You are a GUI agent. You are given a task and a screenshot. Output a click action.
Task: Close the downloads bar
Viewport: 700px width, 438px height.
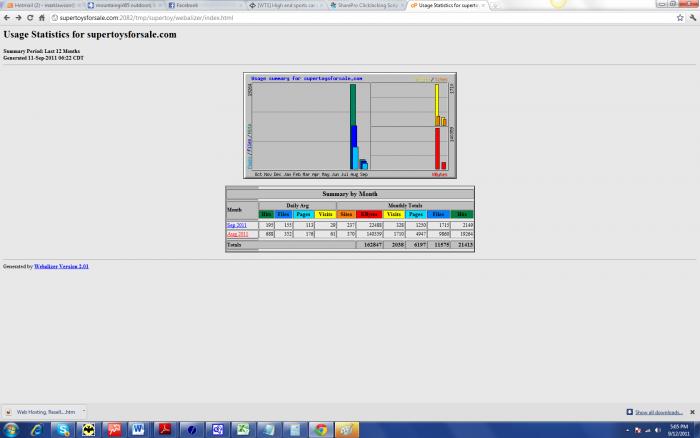pos(692,412)
